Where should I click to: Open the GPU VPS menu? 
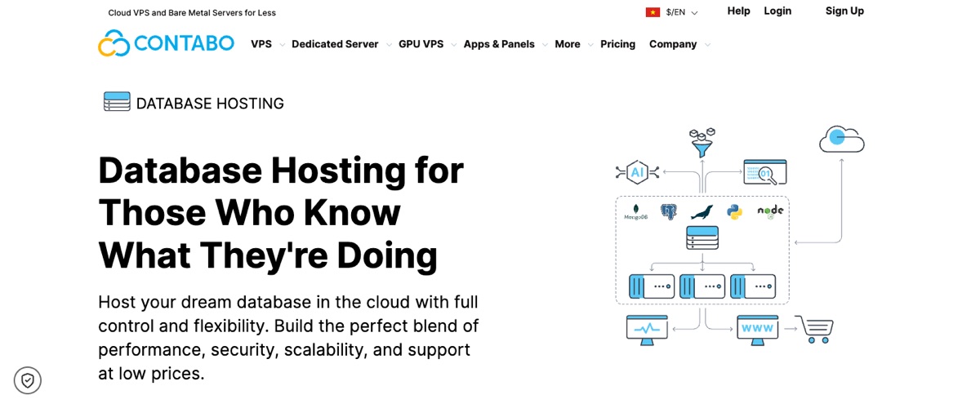421,44
